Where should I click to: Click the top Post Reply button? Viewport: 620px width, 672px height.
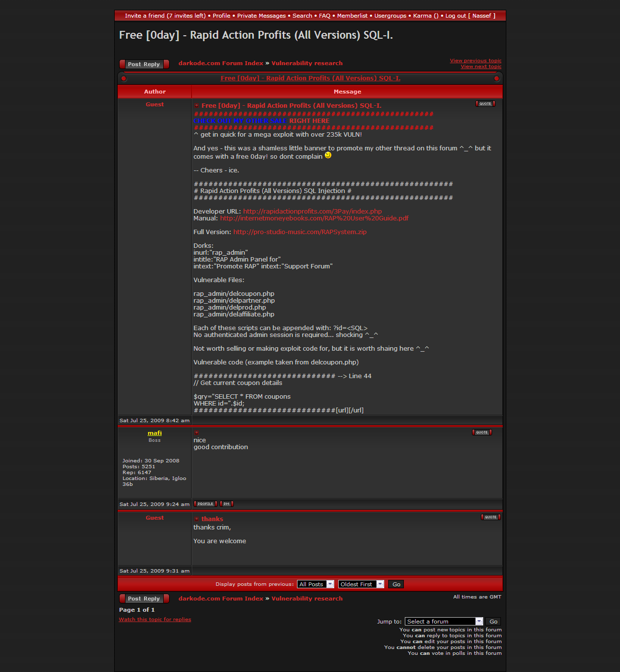click(144, 64)
